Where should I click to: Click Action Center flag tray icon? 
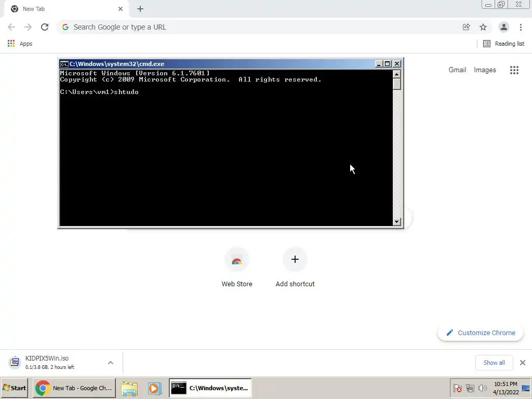pos(457,388)
